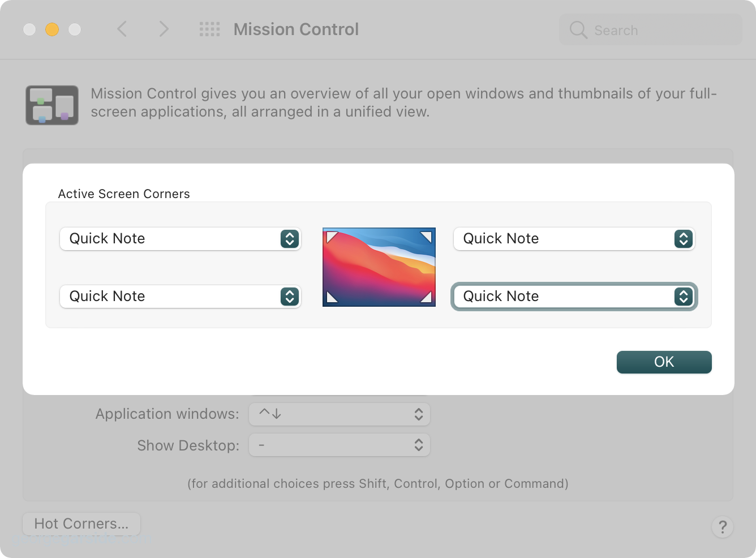Show all preferences via the grid icon
The image size is (756, 558).
209,29
